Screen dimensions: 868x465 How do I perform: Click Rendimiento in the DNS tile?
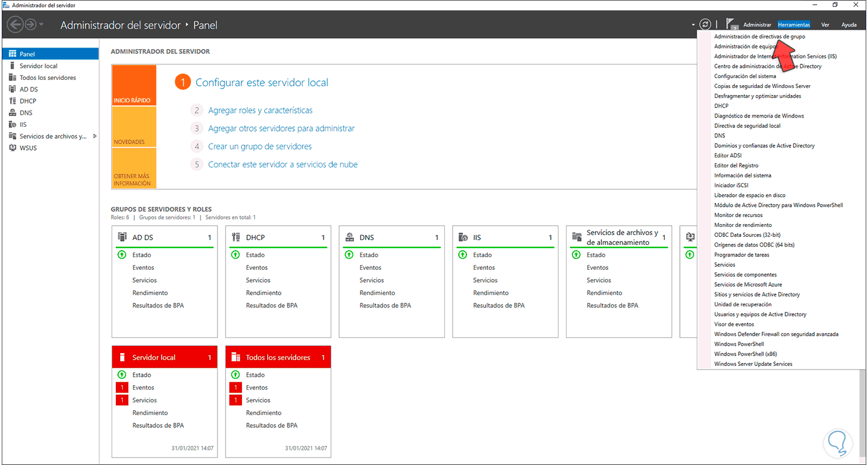377,293
